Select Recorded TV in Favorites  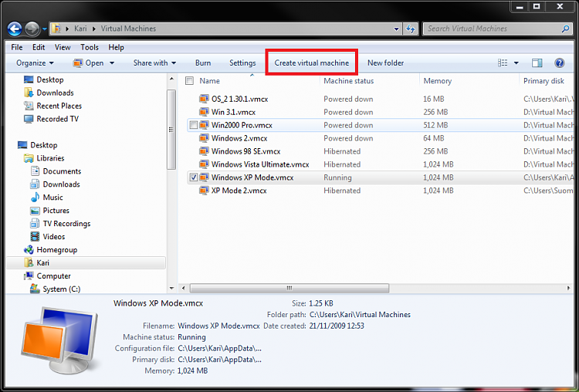(58, 119)
